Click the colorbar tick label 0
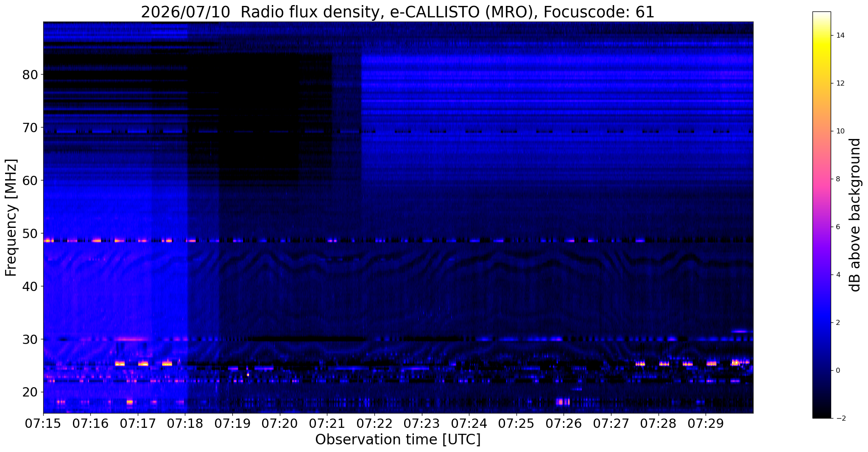Screen dimensions: 868x452 click(837, 371)
